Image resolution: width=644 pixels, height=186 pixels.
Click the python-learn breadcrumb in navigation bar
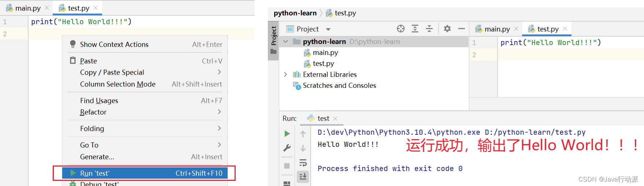[295, 13]
